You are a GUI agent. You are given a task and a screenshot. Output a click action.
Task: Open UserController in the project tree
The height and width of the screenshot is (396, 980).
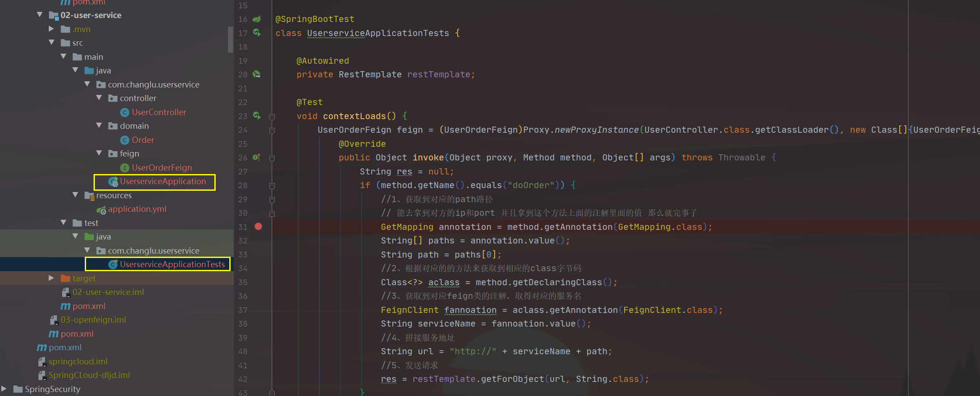(159, 113)
